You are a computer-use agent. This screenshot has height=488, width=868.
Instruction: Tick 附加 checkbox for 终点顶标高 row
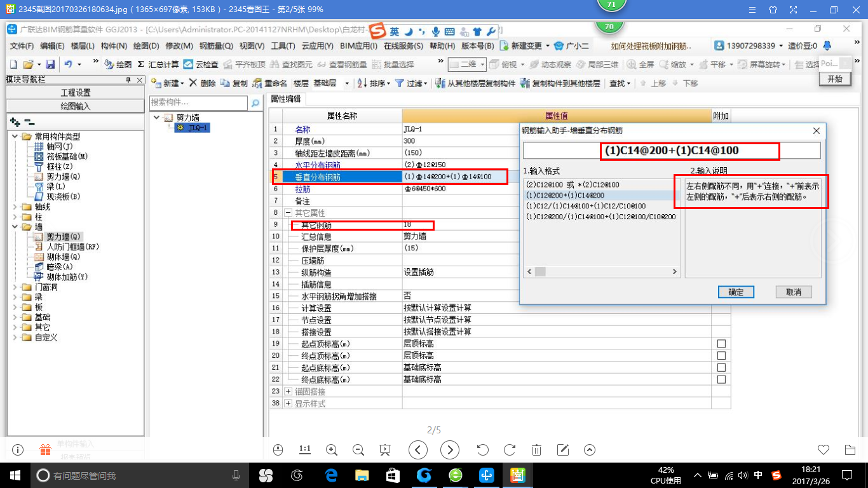click(721, 356)
